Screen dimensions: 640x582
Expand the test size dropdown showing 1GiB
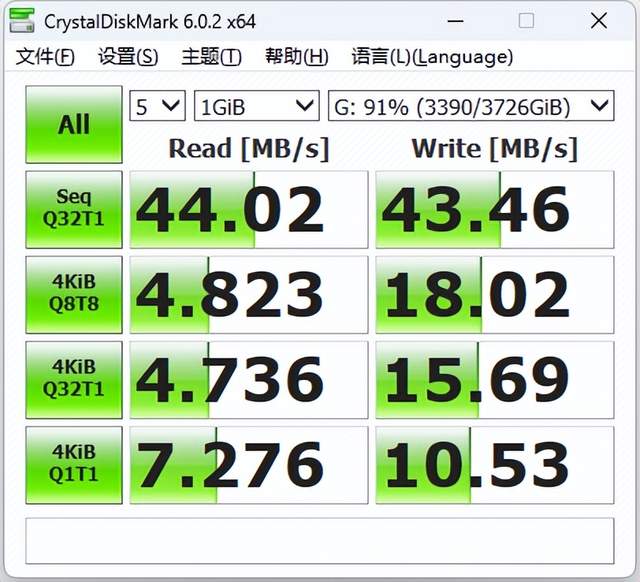click(257, 106)
